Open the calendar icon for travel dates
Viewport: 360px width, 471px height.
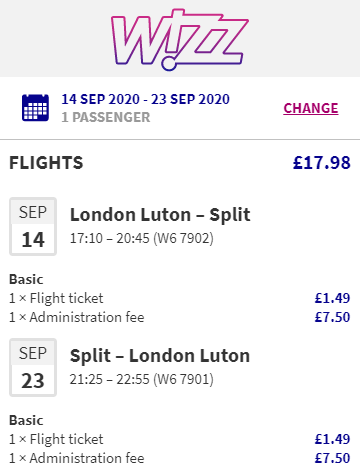[35, 108]
